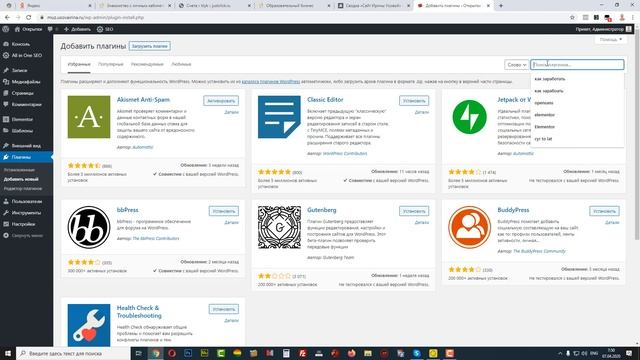
Task: Switch to the Любимые tab
Action: 181,64
